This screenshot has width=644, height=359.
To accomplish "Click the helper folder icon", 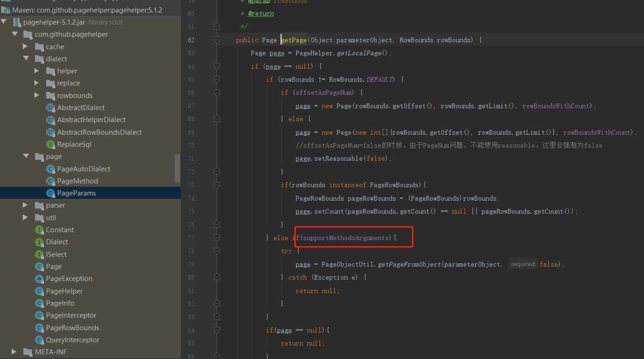I will click(x=50, y=71).
